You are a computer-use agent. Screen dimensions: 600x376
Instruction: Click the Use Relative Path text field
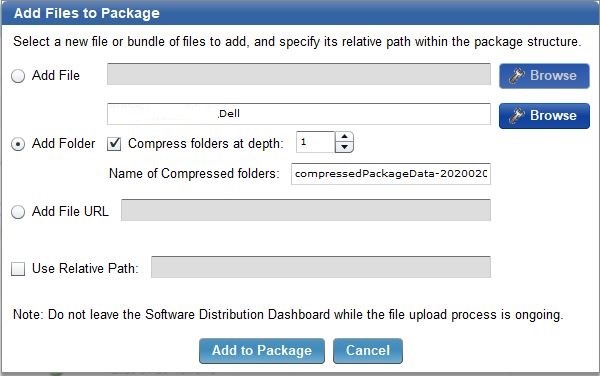click(321, 267)
